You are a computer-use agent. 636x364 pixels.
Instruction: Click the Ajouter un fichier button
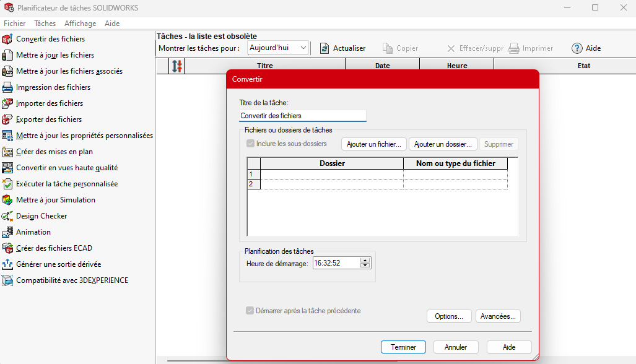coord(374,144)
